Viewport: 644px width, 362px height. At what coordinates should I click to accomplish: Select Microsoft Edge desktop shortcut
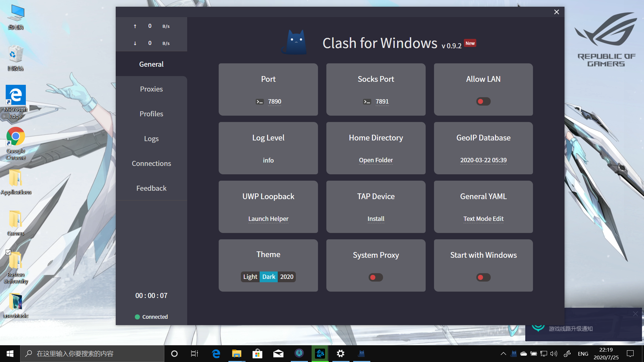16,102
